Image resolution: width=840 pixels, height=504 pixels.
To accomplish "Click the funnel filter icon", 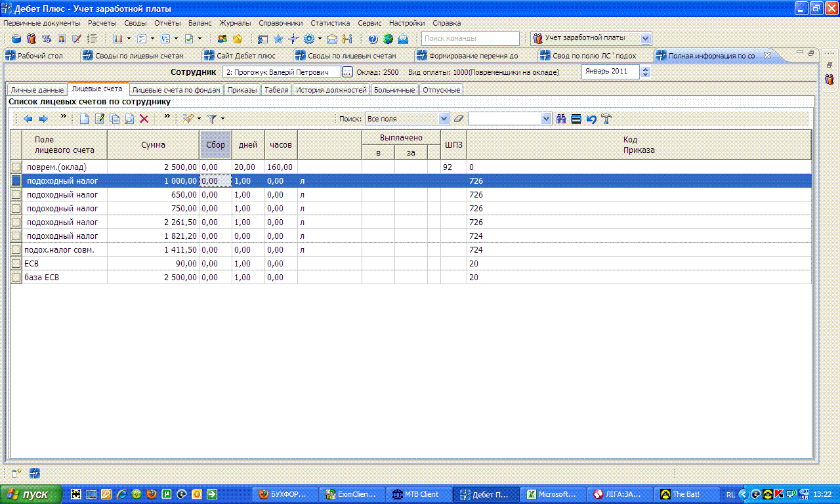I will pos(212,119).
